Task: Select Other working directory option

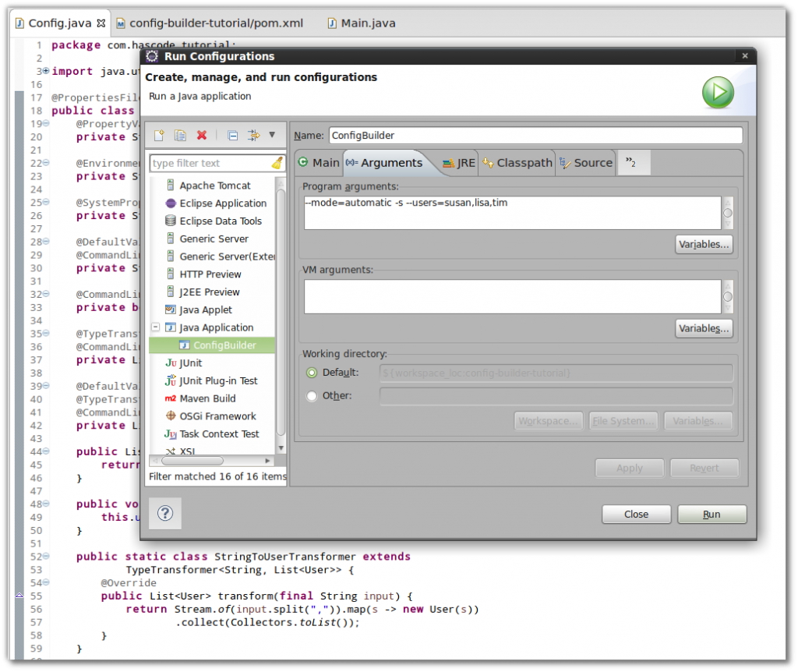Action: [x=312, y=395]
